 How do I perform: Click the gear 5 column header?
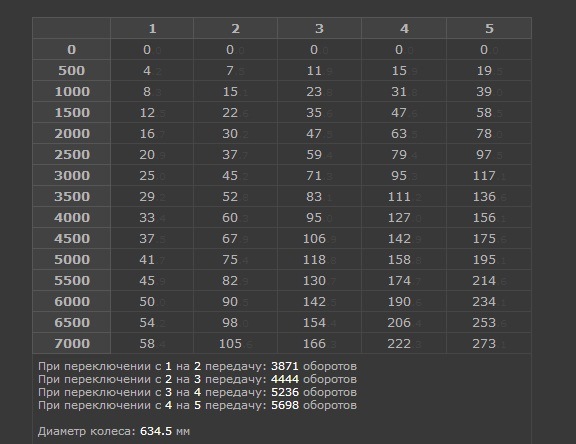[x=489, y=28]
